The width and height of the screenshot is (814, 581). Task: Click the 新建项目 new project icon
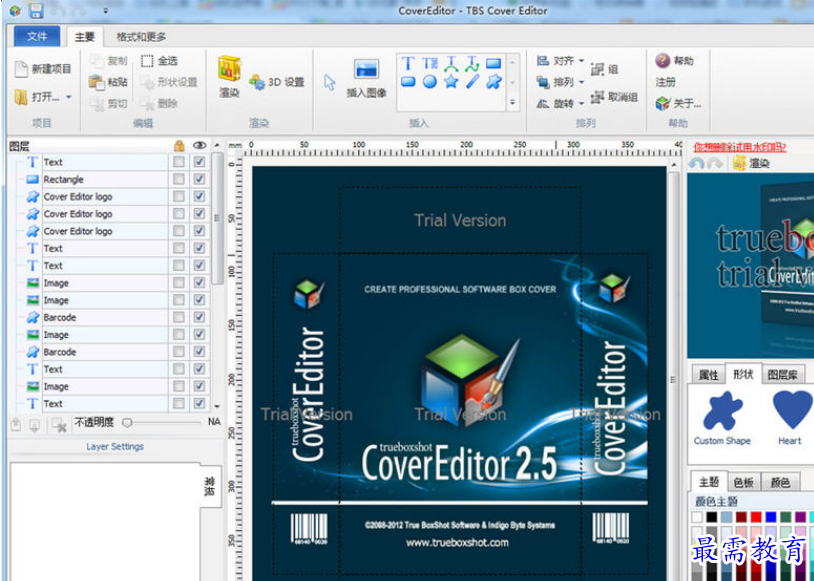pyautogui.click(x=22, y=69)
